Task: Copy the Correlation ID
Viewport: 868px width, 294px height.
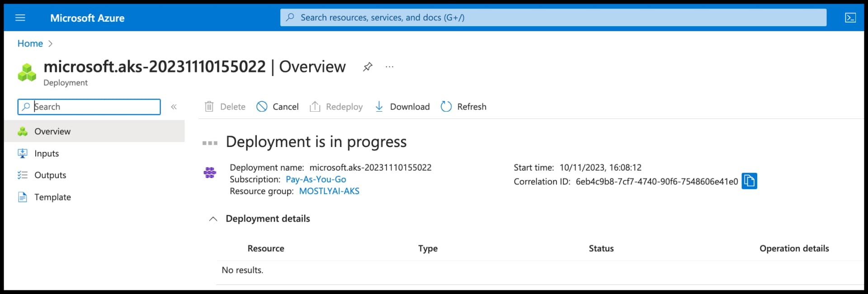Action: [x=749, y=181]
